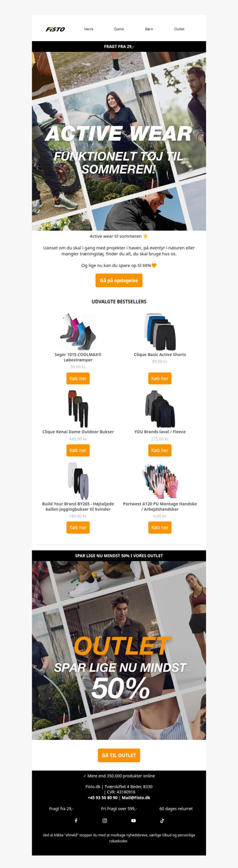The height and width of the screenshot is (868, 238).
Task: Click the Outlet 50% promotional banner
Action: point(119,650)
